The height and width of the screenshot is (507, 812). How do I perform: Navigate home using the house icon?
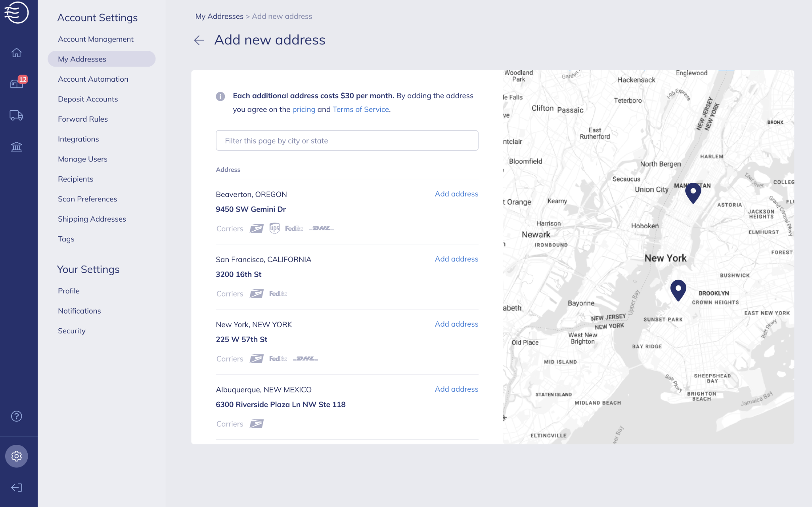tap(17, 52)
